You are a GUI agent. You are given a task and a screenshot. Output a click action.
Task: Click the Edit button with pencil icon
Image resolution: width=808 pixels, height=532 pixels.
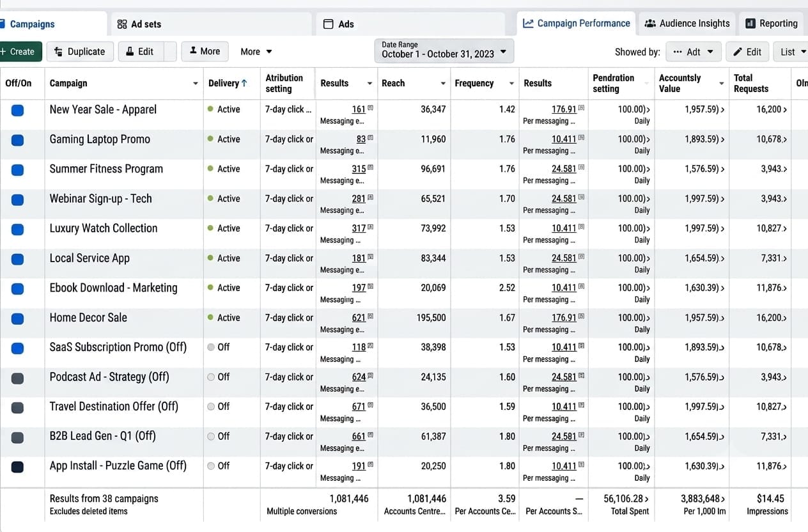click(747, 52)
